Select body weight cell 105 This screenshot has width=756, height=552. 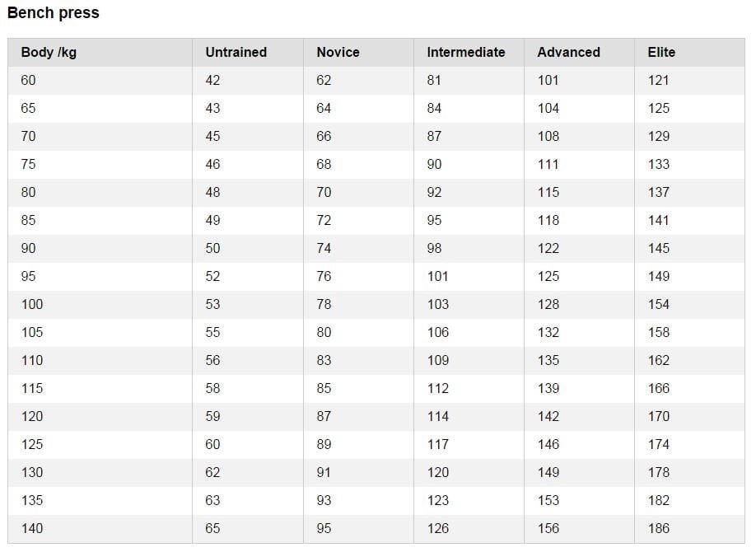pyautogui.click(x=32, y=332)
